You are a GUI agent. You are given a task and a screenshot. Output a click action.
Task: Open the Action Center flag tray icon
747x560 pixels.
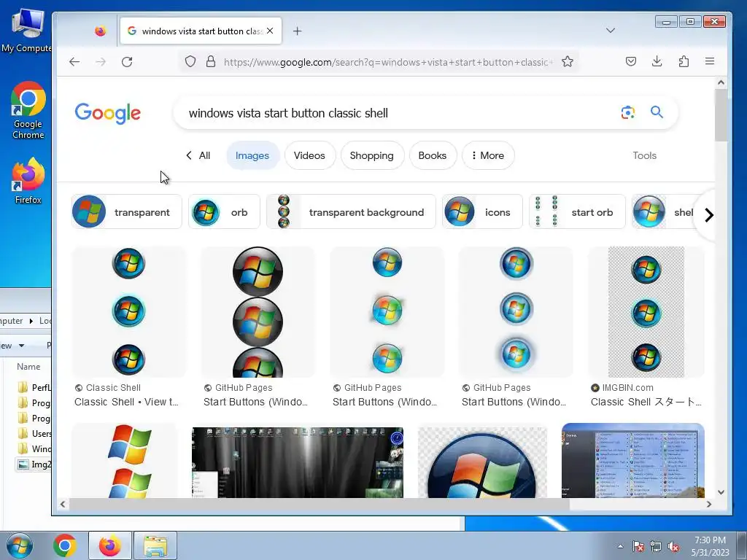(x=638, y=546)
